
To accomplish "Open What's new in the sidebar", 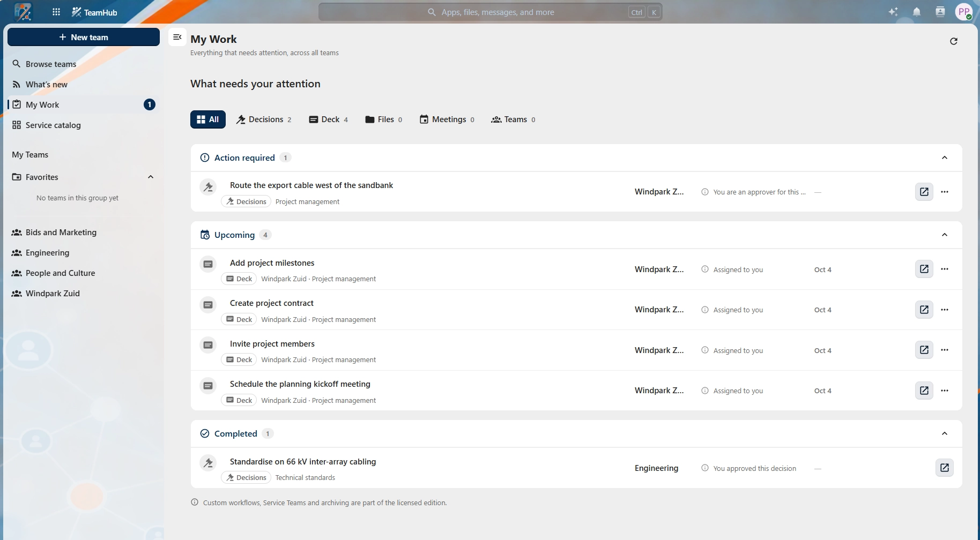I will point(84,84).
